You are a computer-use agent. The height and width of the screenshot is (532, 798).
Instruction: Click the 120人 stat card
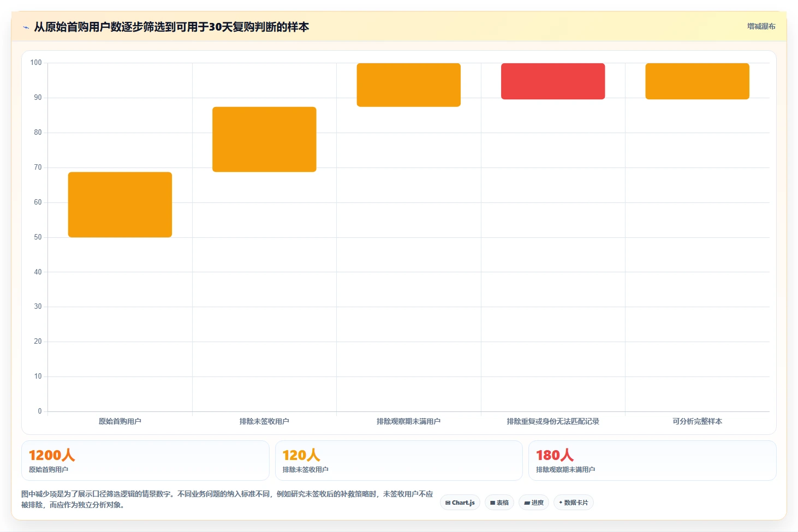coord(399,461)
